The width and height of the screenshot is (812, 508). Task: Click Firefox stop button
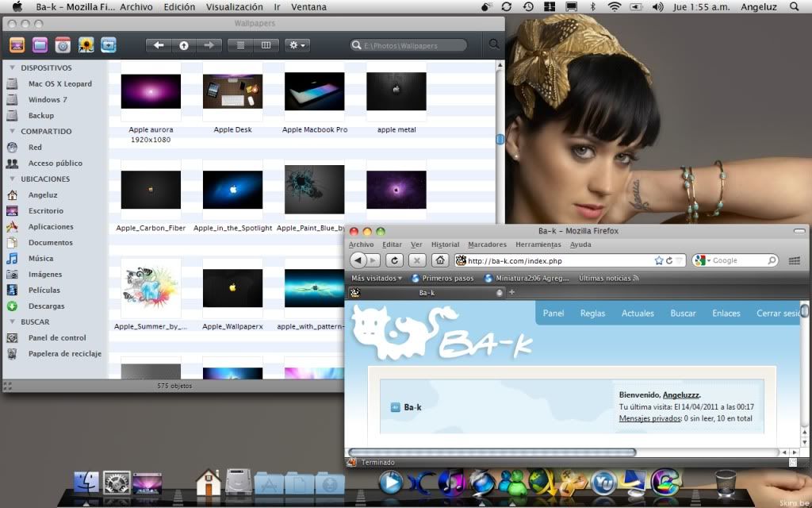point(417,260)
